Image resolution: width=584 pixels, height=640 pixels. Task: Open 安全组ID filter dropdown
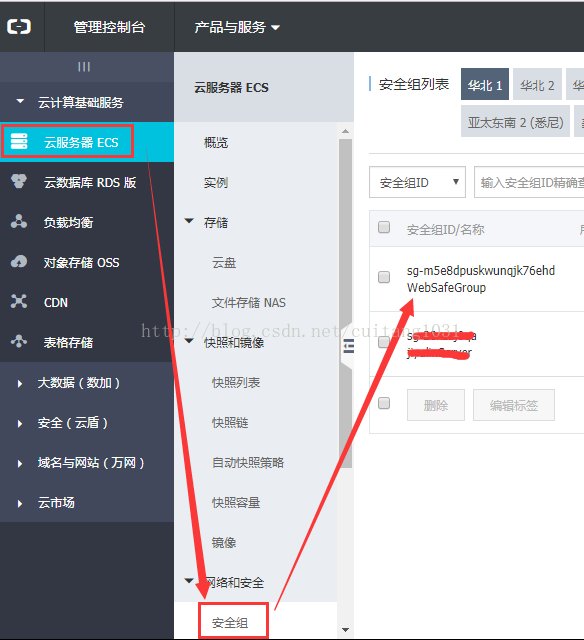tap(417, 182)
